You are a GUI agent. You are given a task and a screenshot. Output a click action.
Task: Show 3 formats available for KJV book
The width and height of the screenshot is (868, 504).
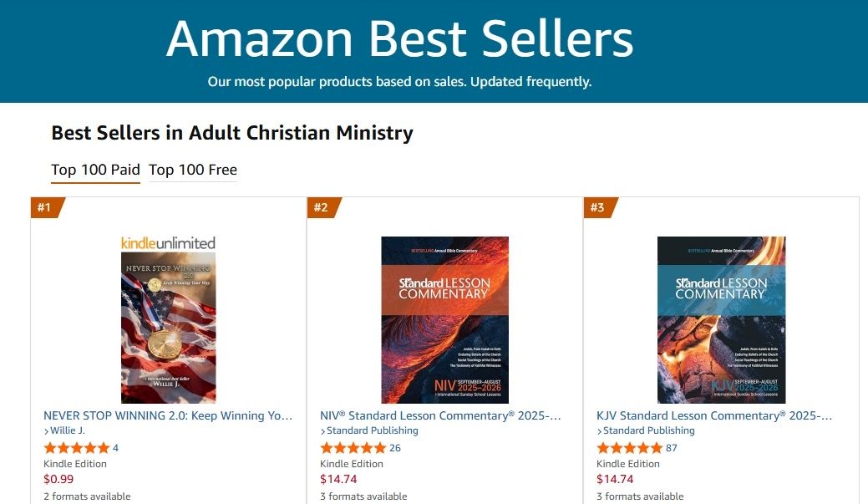(x=640, y=496)
